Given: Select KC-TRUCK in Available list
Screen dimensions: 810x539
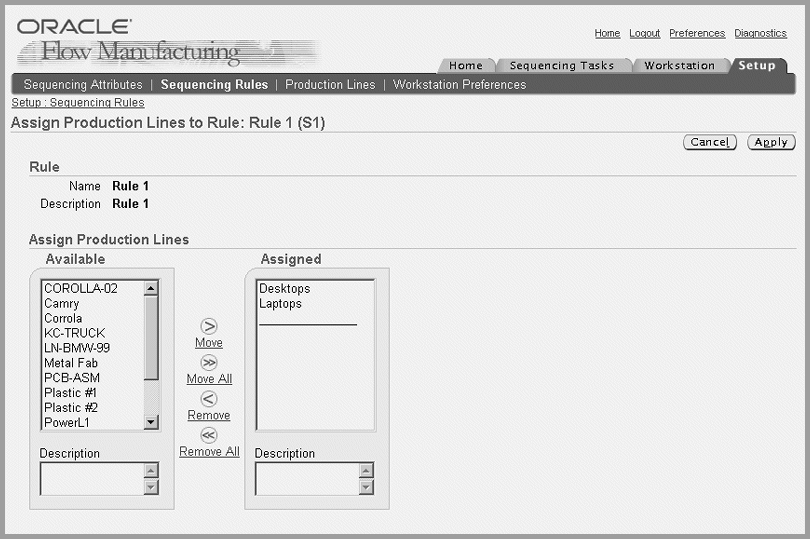Looking at the screenshot, I should (93, 333).
